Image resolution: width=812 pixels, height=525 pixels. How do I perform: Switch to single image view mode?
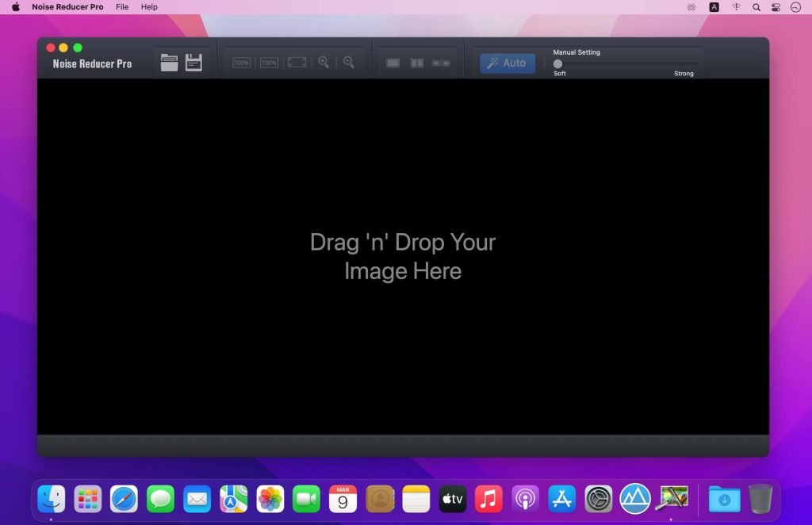[x=393, y=63]
